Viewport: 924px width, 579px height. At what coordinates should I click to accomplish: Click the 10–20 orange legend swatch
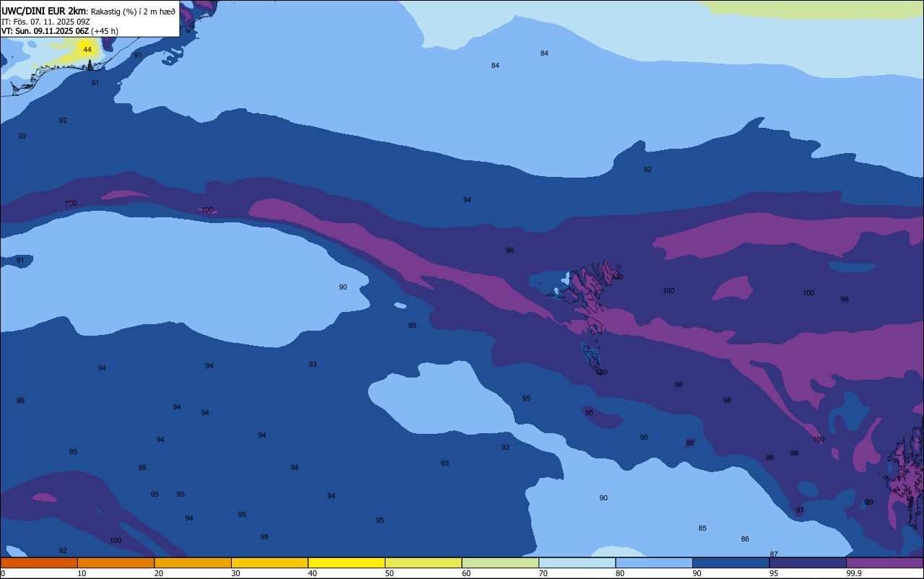click(x=115, y=562)
